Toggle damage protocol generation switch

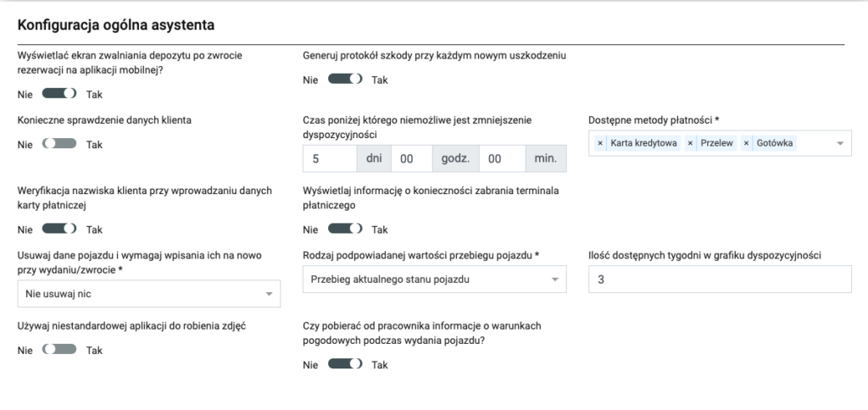coord(345,80)
